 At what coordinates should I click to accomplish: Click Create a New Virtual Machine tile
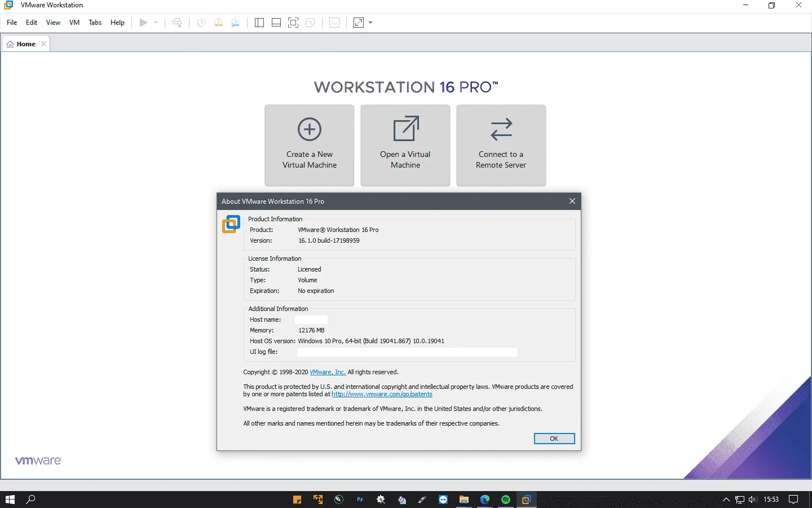click(x=310, y=145)
